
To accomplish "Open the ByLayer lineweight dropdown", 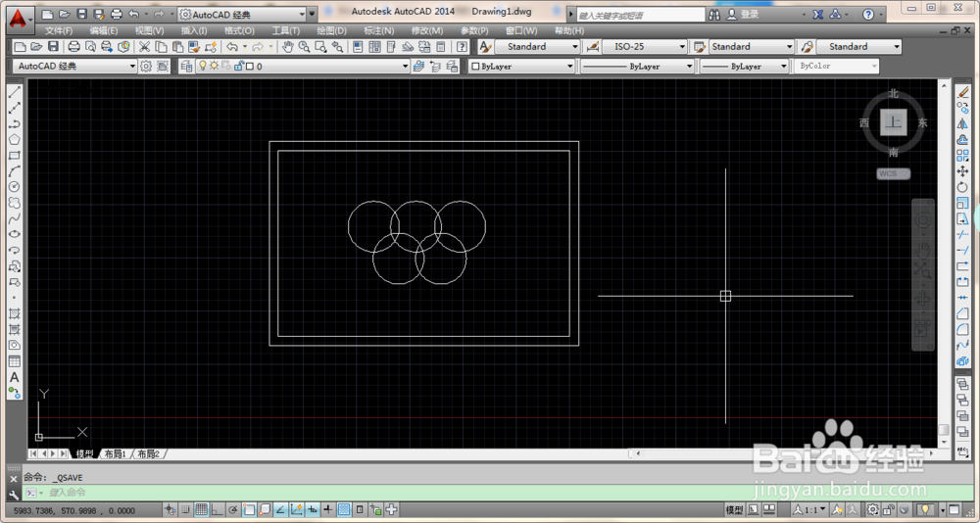I will (745, 67).
